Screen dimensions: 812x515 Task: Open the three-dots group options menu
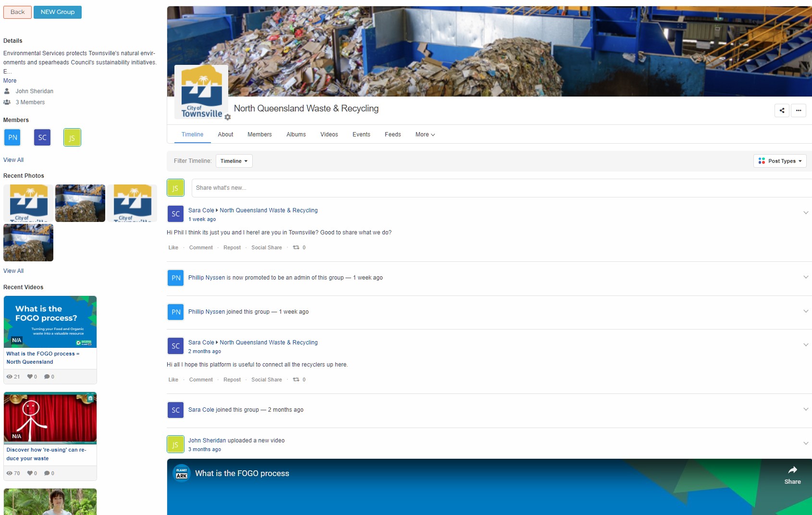[799, 110]
